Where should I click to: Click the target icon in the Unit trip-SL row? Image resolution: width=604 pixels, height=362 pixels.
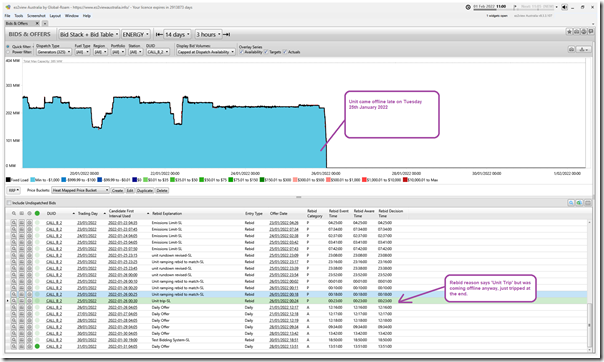[29, 301]
